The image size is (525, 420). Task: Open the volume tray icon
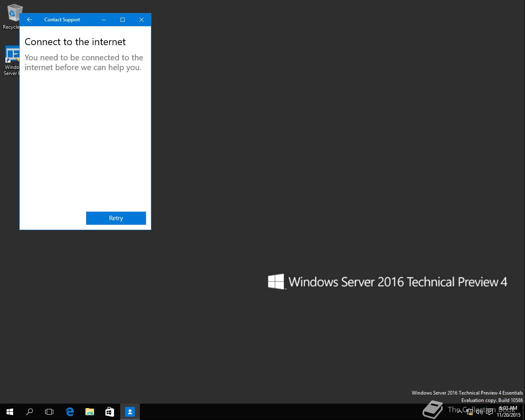coord(479,412)
